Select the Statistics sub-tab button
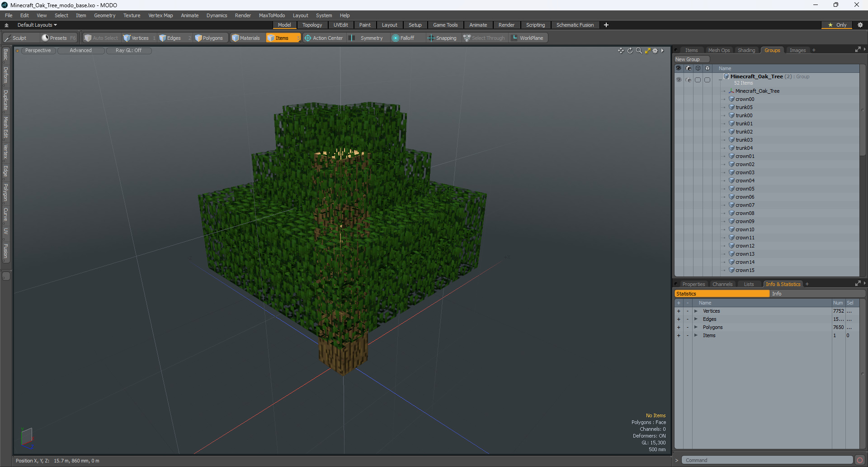Viewport: 868px width, 467px height. click(722, 294)
